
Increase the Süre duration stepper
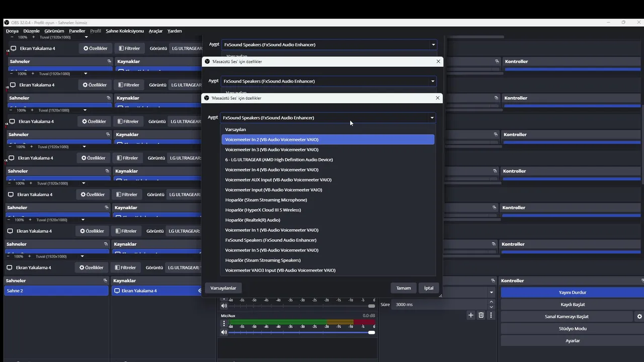tap(491, 302)
